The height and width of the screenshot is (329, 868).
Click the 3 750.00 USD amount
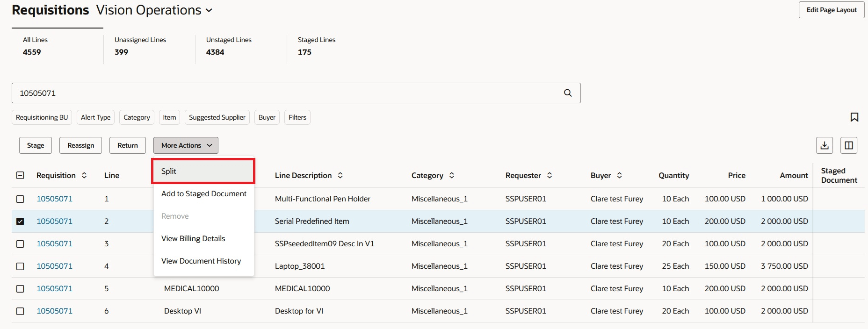coord(784,266)
